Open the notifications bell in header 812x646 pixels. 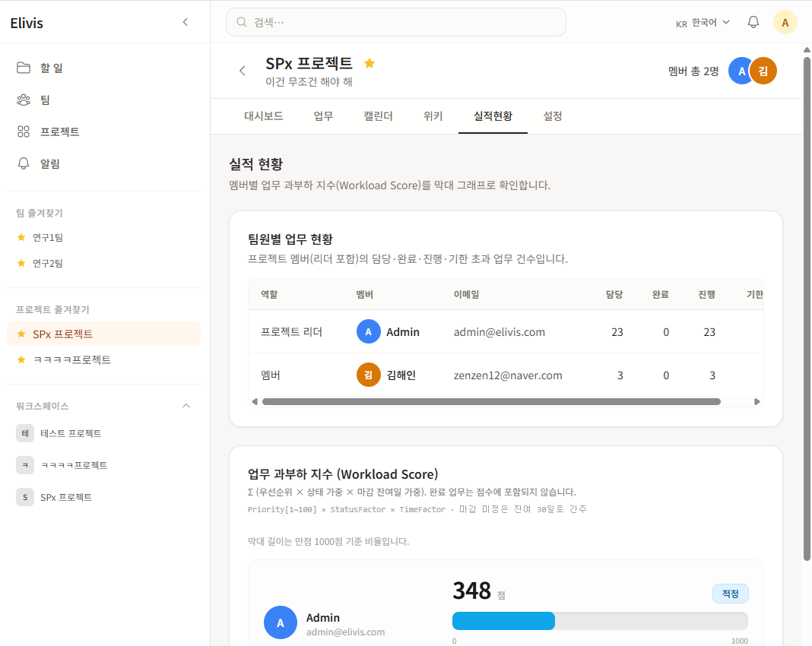click(x=753, y=22)
